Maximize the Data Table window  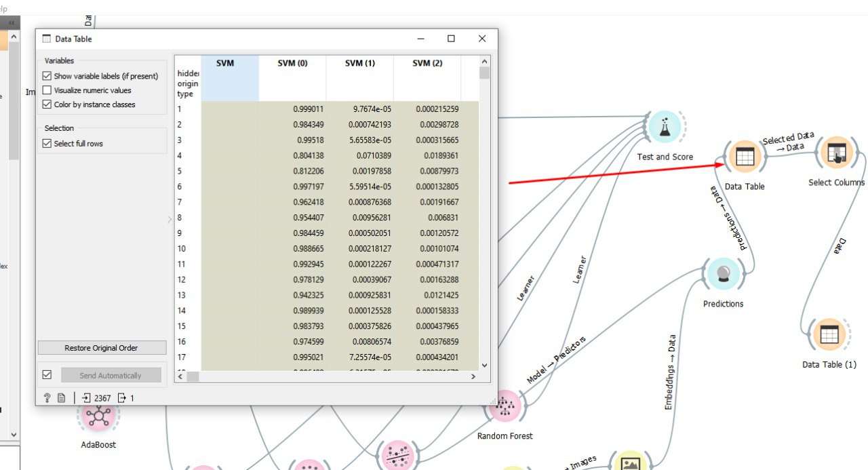pyautogui.click(x=451, y=39)
